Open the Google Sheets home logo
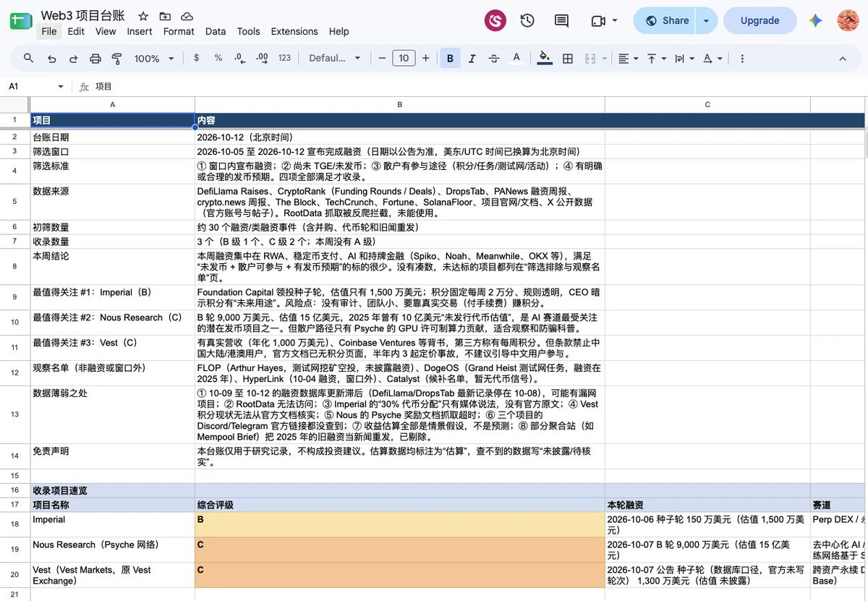This screenshot has width=868, height=601. [20, 21]
